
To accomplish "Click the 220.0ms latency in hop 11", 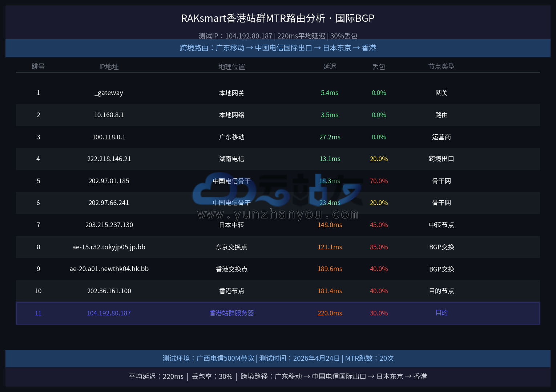I will pos(330,313).
